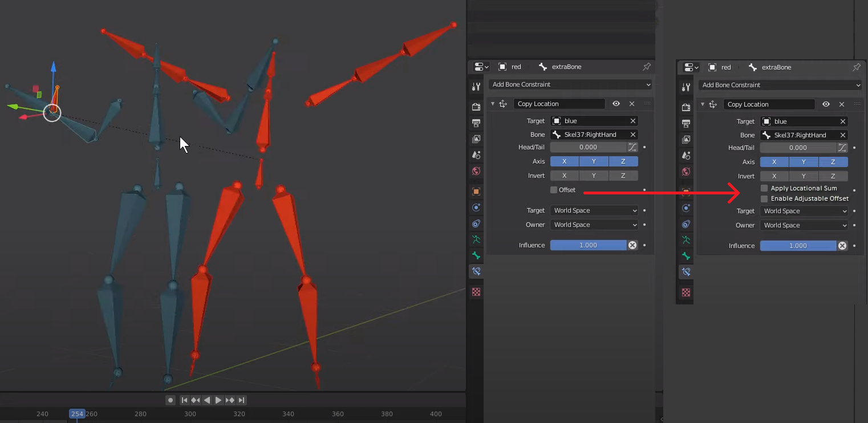Open Object properties tab in the Offset checkbox panel

coord(476,192)
